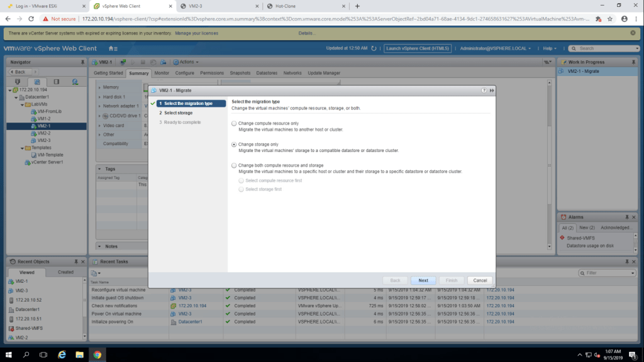Pin the Work In Progress panel
644x362 pixels.
[x=634, y=62]
